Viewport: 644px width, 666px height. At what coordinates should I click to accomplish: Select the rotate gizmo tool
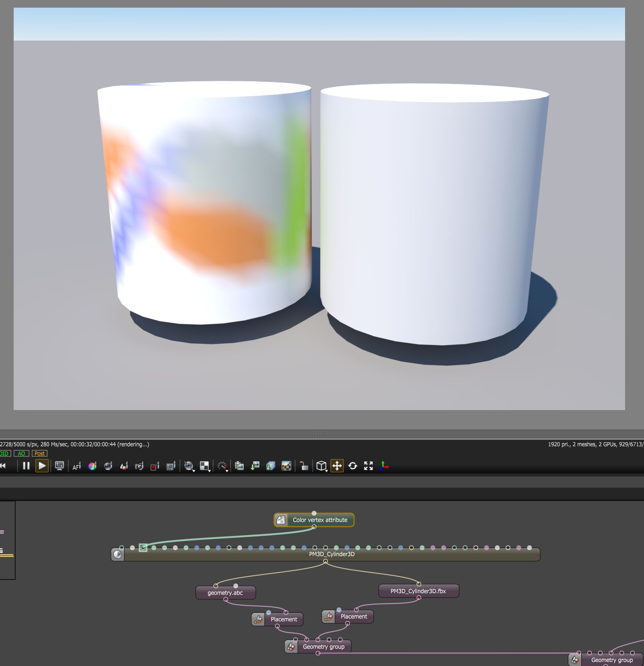[353, 466]
